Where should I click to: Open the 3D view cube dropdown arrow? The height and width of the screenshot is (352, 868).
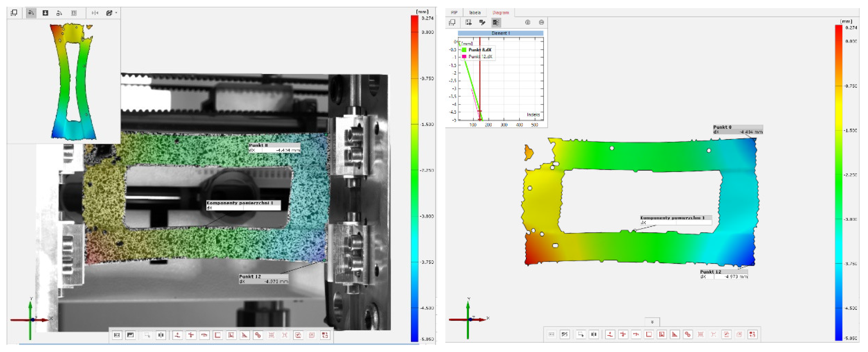(116, 13)
